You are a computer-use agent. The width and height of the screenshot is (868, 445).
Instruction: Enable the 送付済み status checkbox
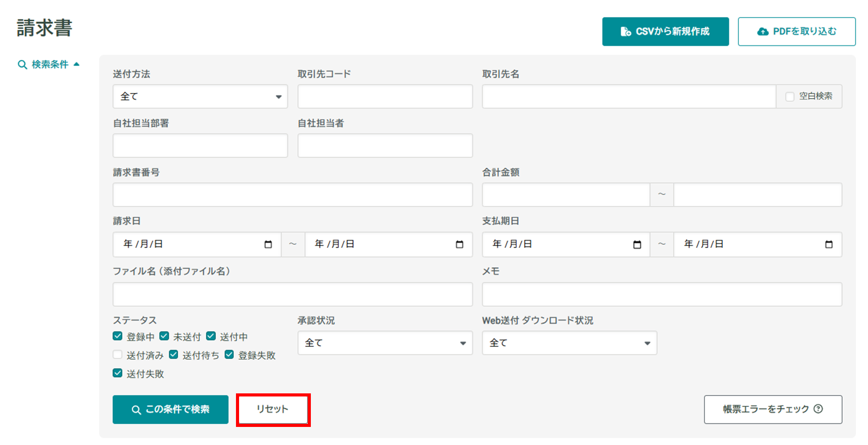point(118,355)
